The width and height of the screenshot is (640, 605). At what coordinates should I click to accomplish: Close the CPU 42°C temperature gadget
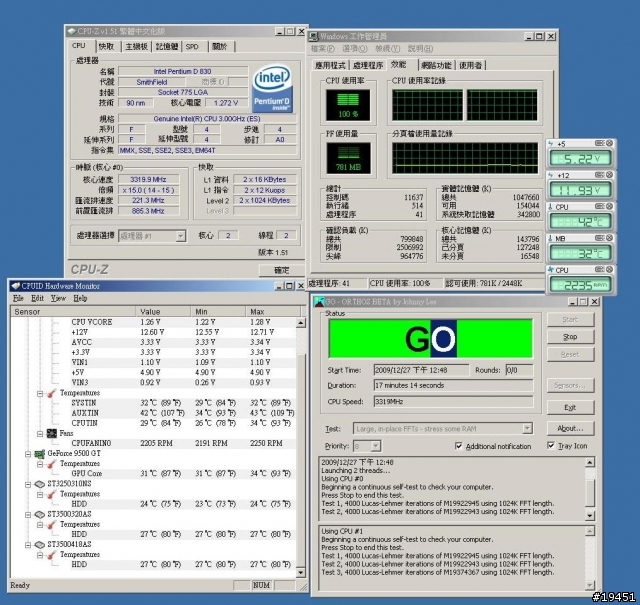pyautogui.click(x=609, y=207)
